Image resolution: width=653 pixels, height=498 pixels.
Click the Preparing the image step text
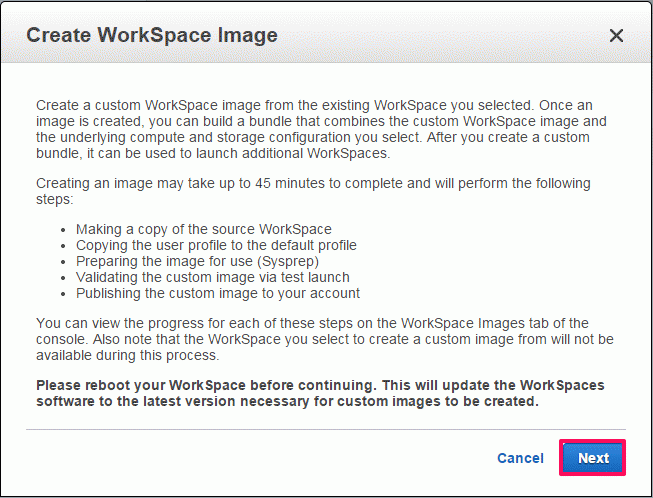(197, 261)
